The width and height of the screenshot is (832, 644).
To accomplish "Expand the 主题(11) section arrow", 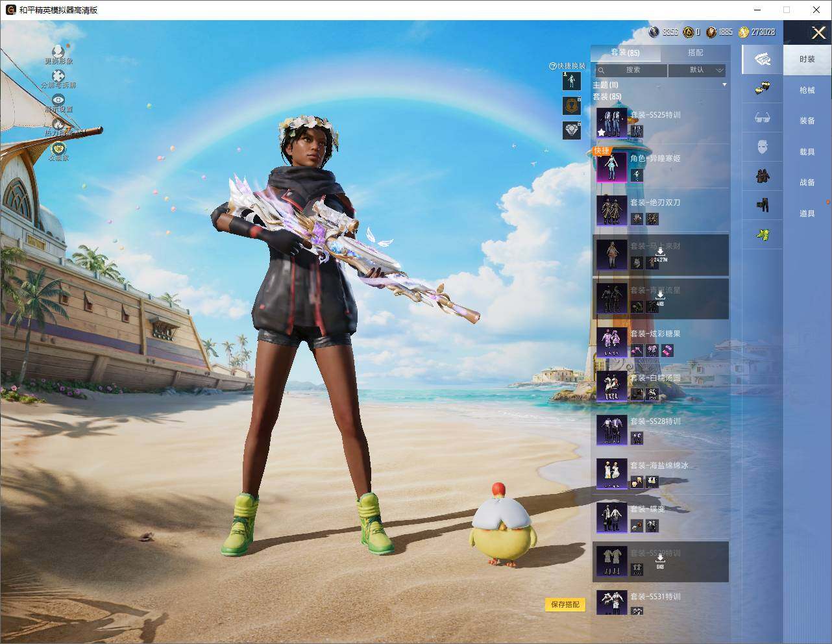I will tap(724, 85).
